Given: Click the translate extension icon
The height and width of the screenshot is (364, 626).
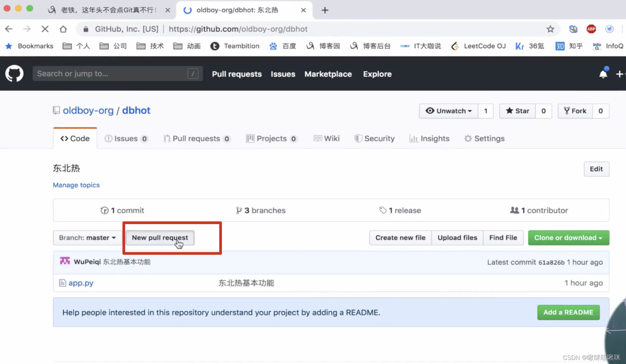Looking at the screenshot, I should 573,29.
